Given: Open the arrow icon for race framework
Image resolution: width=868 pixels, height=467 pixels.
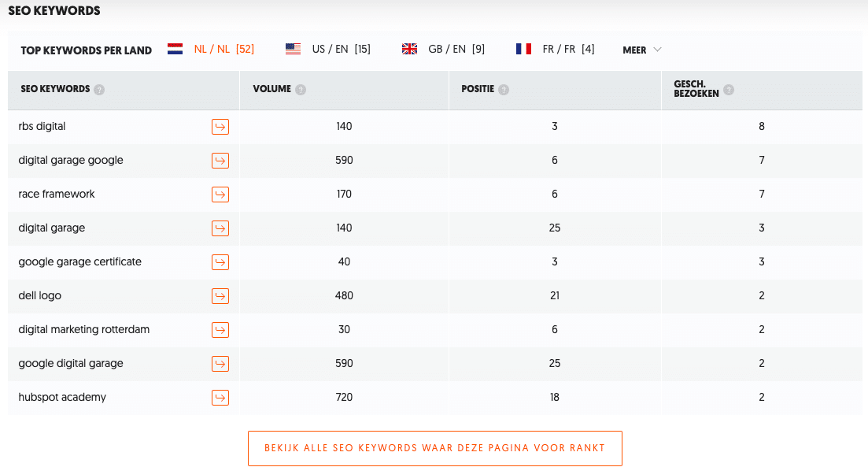Looking at the screenshot, I should (220, 195).
